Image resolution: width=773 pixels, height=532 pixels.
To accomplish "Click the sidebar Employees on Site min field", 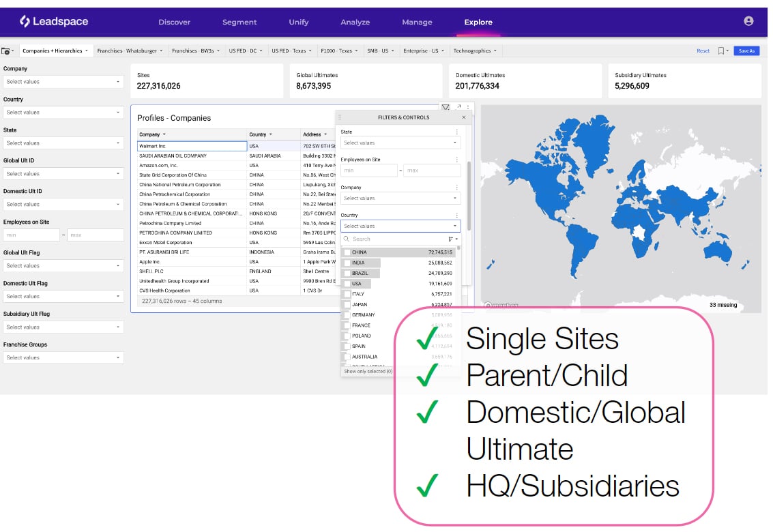I will click(31, 235).
